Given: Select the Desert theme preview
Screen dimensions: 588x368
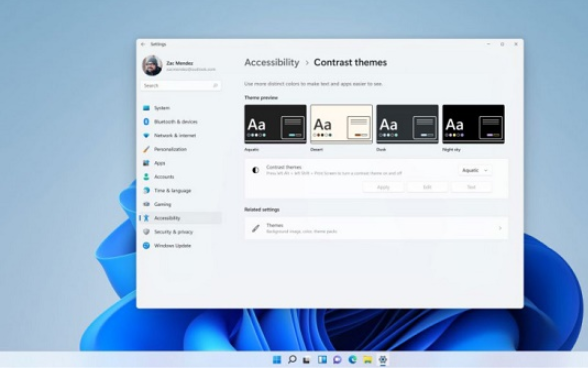Looking at the screenshot, I should click(x=341, y=124).
